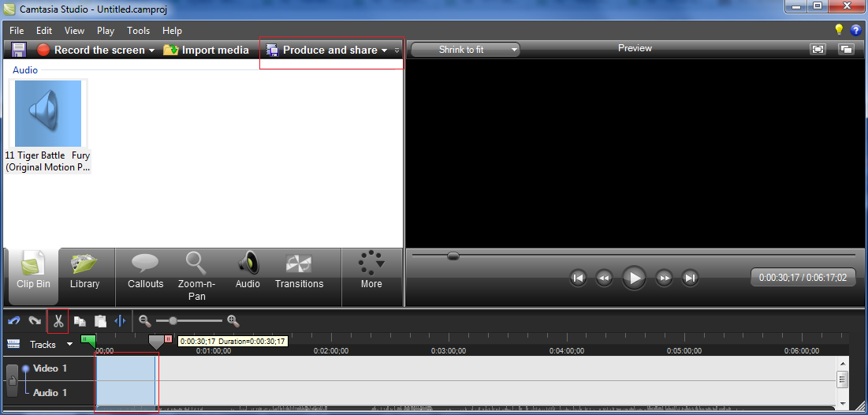Click the full screen preview icon
The image size is (868, 415).
point(818,49)
